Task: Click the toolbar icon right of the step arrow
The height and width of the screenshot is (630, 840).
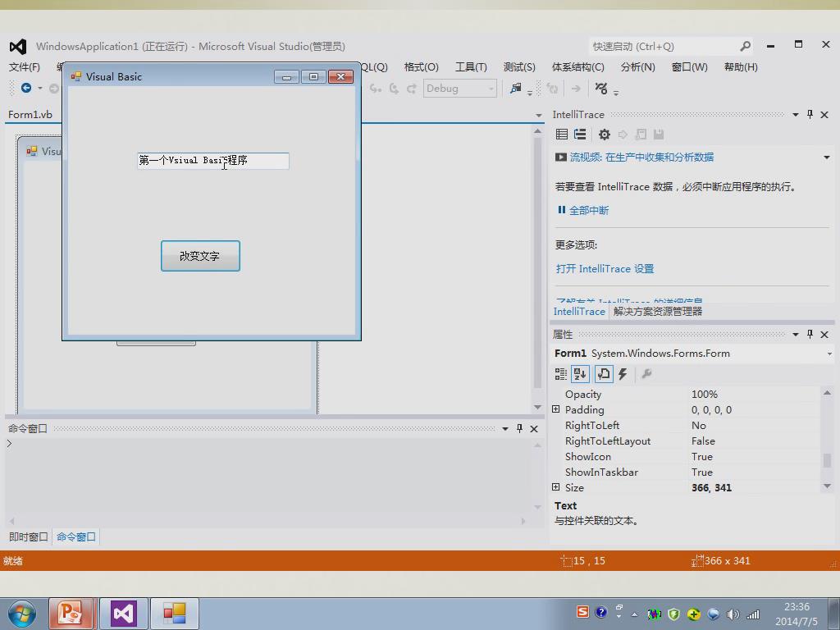Action: [601, 89]
